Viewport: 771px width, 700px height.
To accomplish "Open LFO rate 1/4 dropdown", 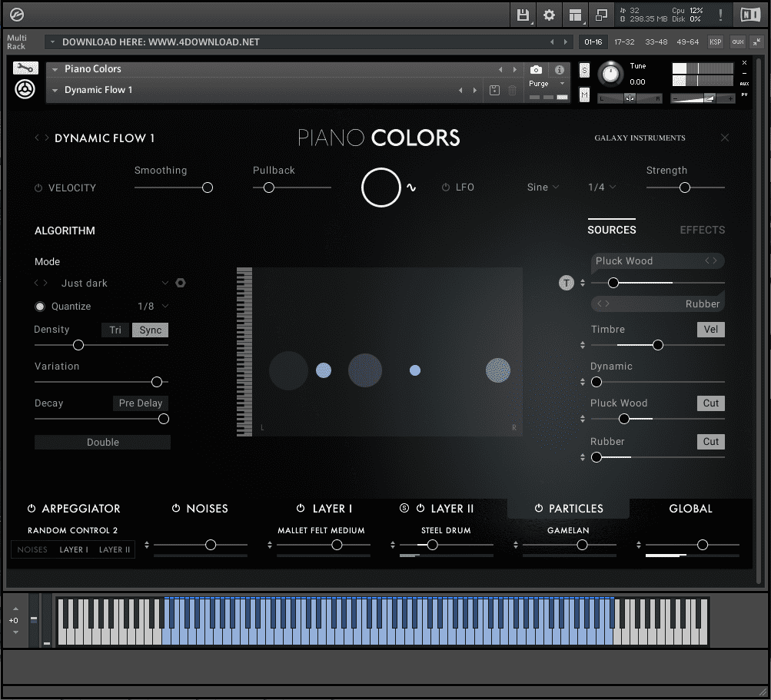I will [x=602, y=187].
